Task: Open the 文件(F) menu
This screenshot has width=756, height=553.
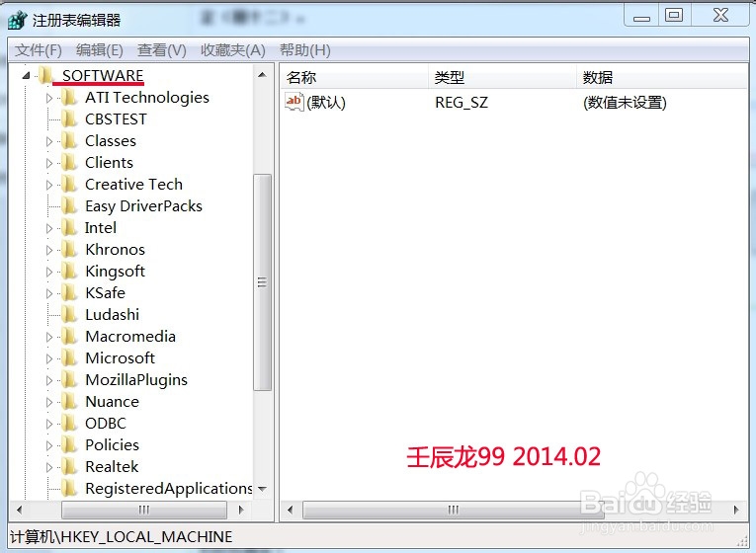Action: point(39,50)
